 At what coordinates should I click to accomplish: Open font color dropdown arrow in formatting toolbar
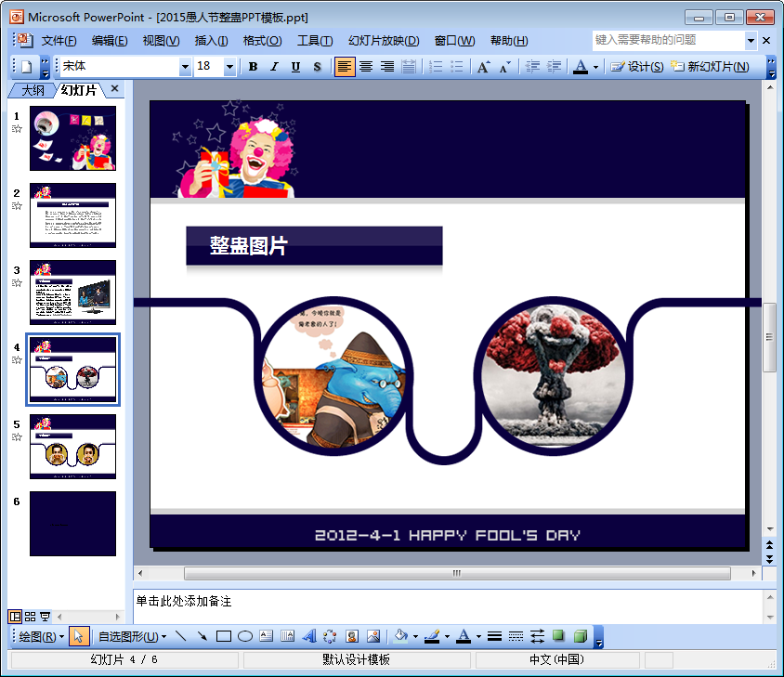click(x=595, y=67)
